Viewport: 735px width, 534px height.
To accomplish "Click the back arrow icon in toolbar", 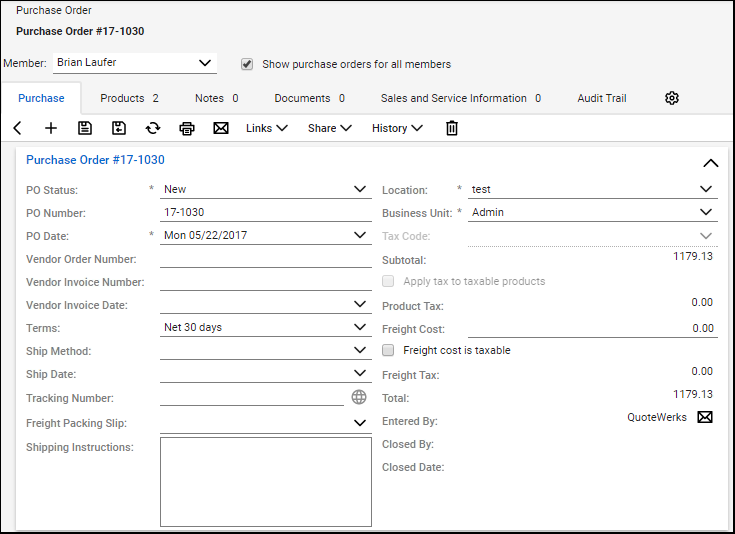I will [x=18, y=128].
